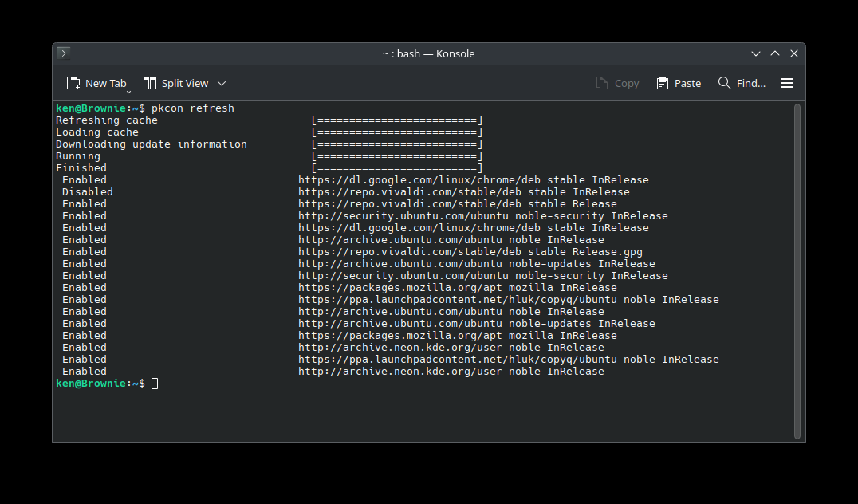858x504 pixels.
Task: Open the Find... search bar
Action: pos(742,83)
